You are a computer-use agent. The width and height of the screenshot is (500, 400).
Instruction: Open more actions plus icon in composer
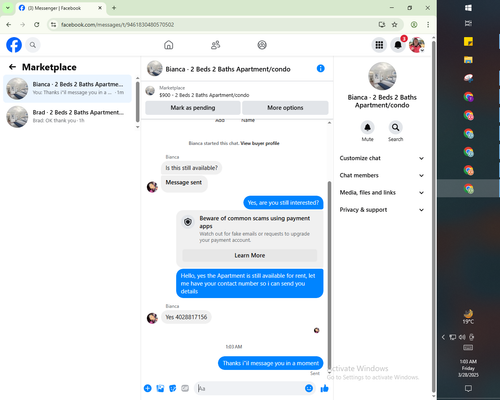click(x=148, y=388)
